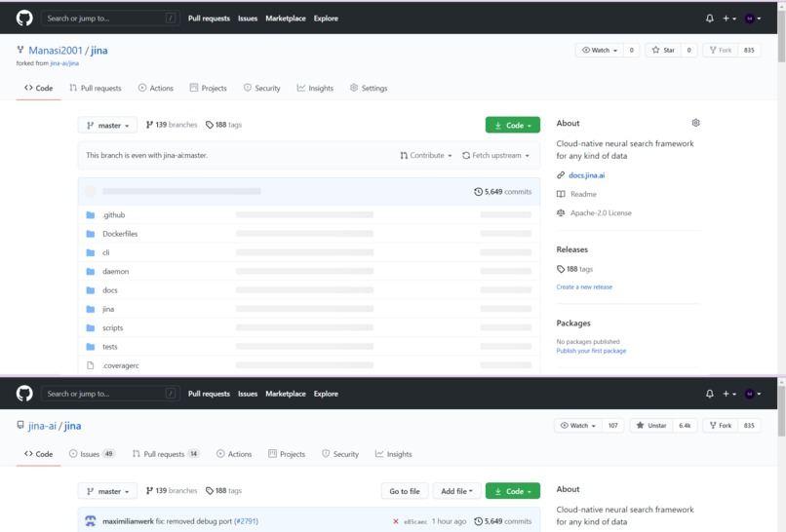This screenshot has width=786, height=532.
Task: Open the docs.jina.ai link
Action: pyautogui.click(x=586, y=175)
